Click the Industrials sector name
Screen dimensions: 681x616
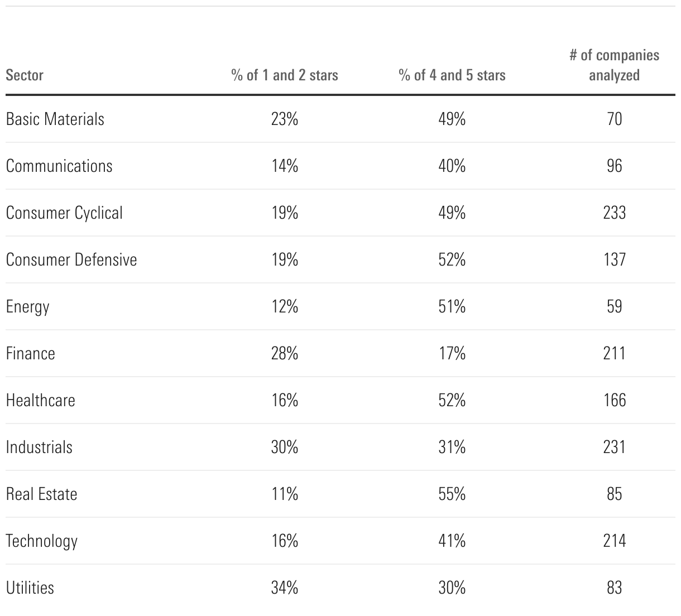[x=39, y=447]
